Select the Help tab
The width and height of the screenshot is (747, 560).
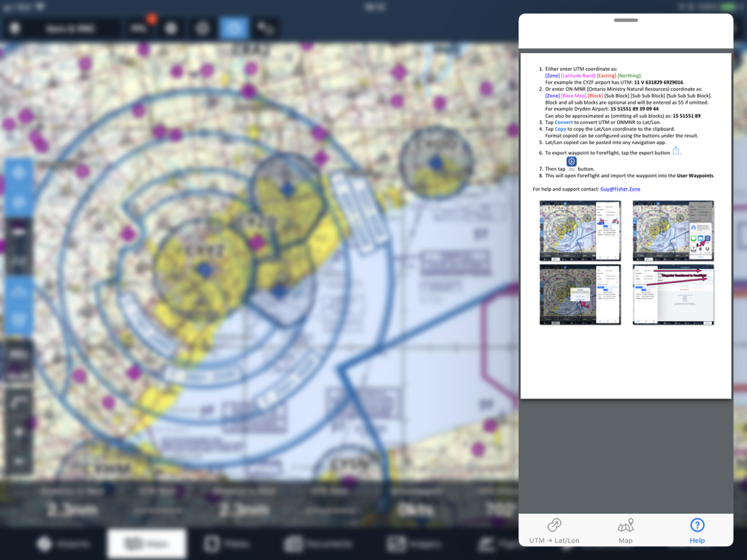tap(697, 530)
